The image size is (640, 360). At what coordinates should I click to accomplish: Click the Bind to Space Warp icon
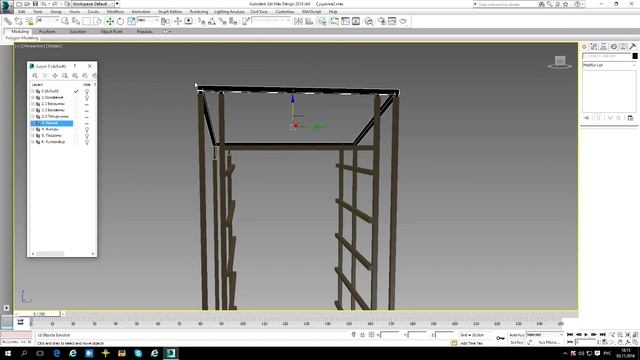coord(29,21)
